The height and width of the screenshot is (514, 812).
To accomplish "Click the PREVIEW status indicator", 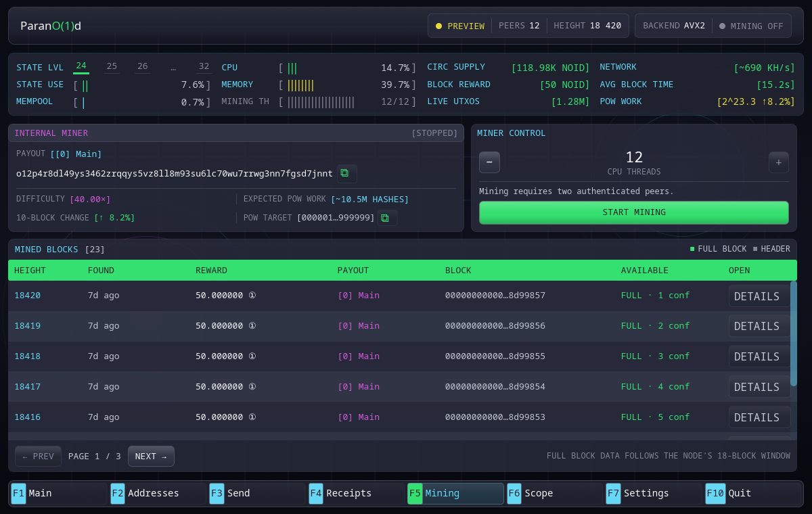I will [x=460, y=26].
